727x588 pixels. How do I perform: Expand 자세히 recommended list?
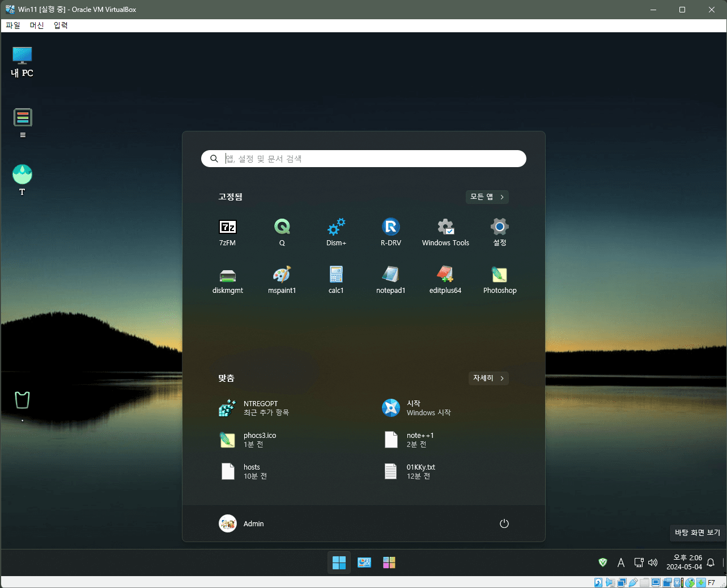(x=488, y=378)
